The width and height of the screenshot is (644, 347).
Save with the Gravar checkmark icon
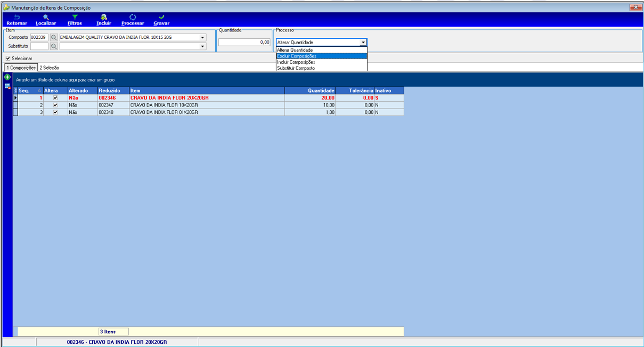point(161,18)
